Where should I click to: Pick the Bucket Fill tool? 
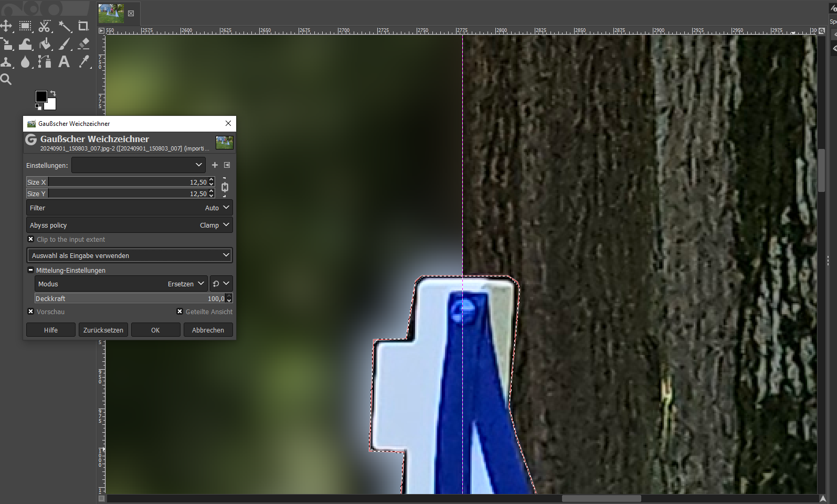point(45,44)
